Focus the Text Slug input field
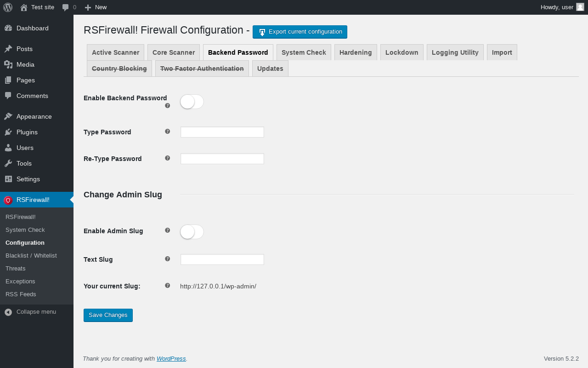This screenshot has width=588, height=368. (222, 259)
